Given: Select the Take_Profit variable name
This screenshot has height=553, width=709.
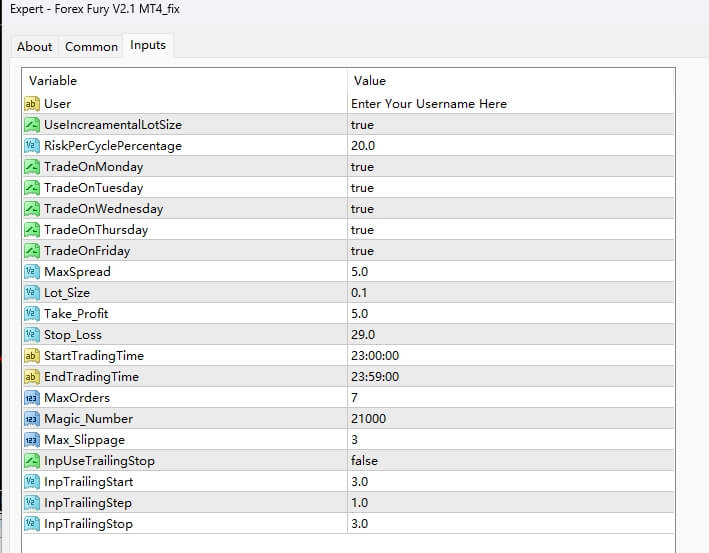Looking at the screenshot, I should (x=76, y=314).
